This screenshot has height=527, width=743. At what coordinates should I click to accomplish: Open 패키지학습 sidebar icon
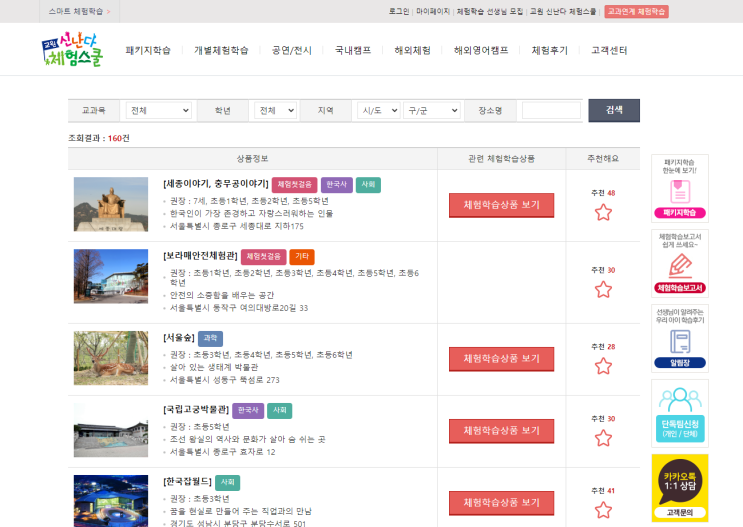pos(680,188)
